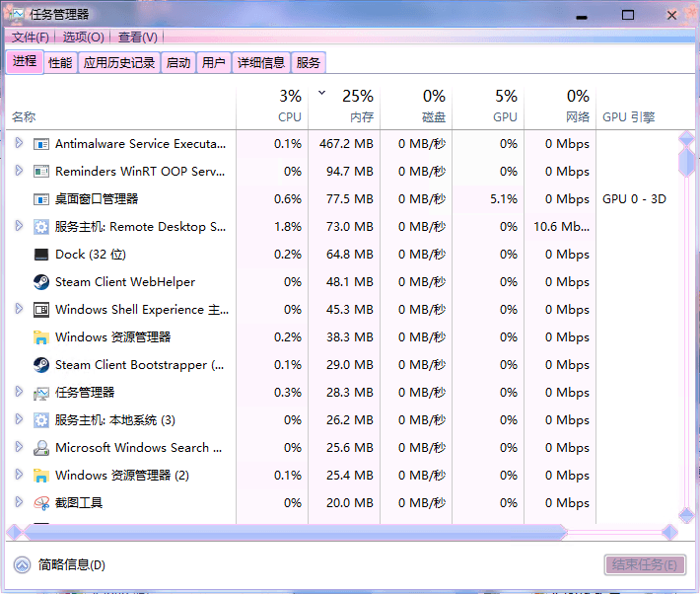Image resolution: width=700 pixels, height=594 pixels.
Task: Switch to the 性能 tab
Action: (60, 62)
